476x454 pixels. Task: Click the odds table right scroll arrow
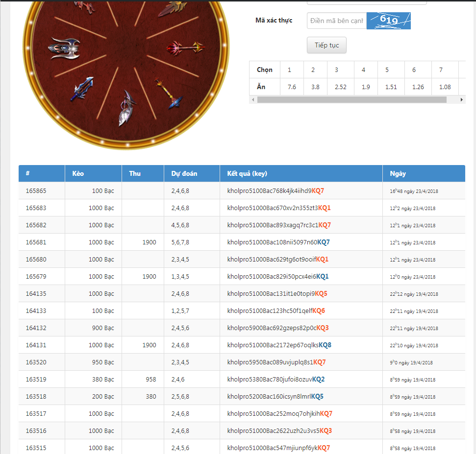(x=461, y=99)
